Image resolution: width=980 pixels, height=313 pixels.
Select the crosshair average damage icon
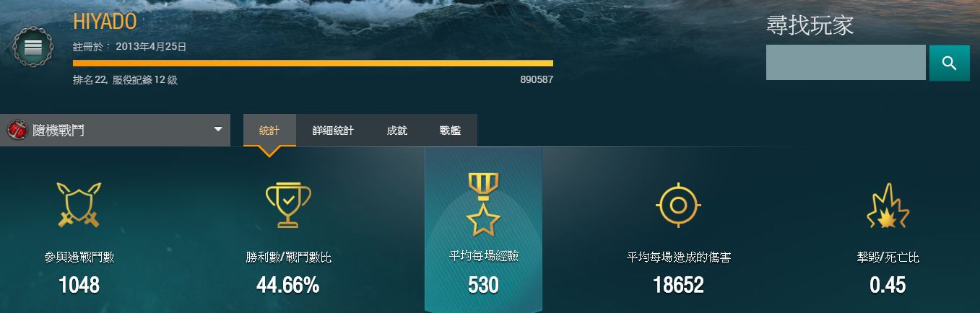(x=678, y=205)
